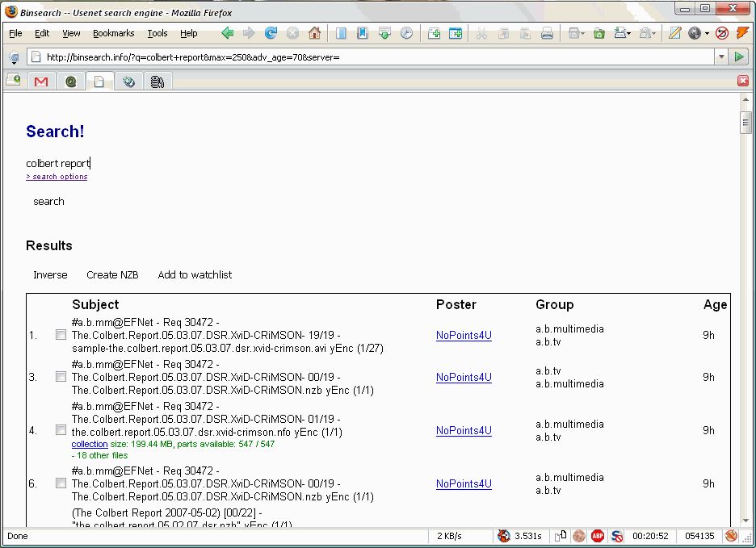Open NoPoints4U poster link in row 6
Screen dimensions: 756x548
click(x=464, y=484)
